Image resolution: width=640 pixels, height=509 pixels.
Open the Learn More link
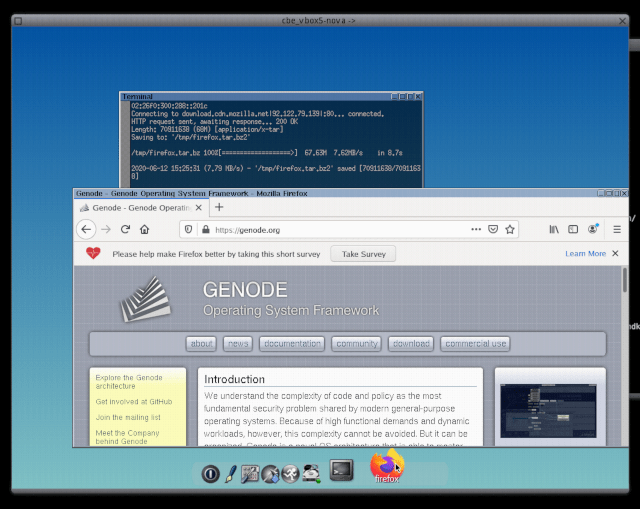point(585,253)
